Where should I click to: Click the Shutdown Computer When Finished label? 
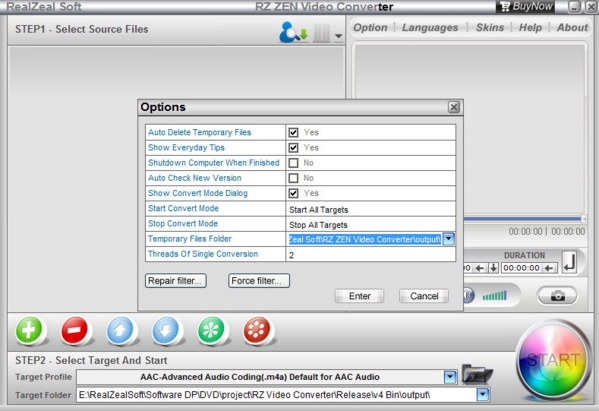pos(214,163)
